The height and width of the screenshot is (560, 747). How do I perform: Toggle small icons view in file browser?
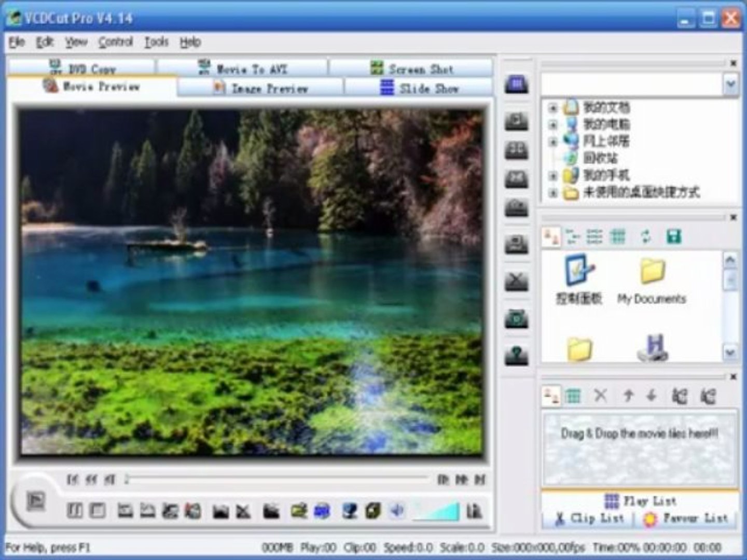coord(573,237)
